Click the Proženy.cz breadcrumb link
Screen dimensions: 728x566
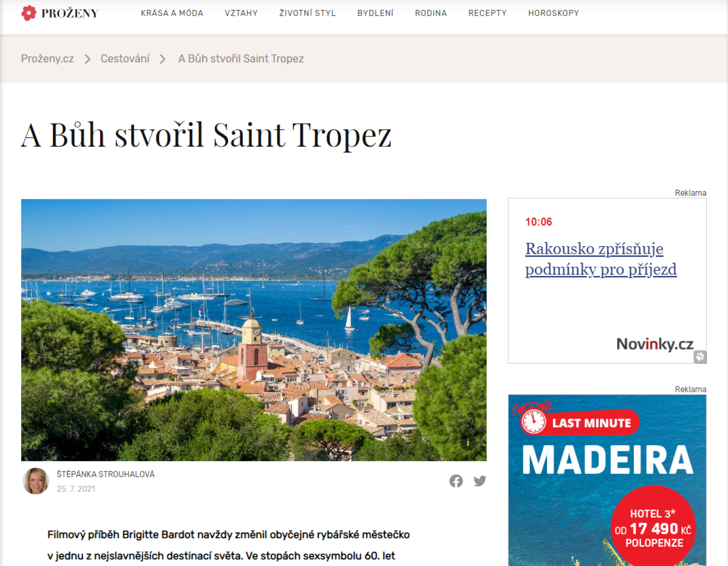coord(48,59)
